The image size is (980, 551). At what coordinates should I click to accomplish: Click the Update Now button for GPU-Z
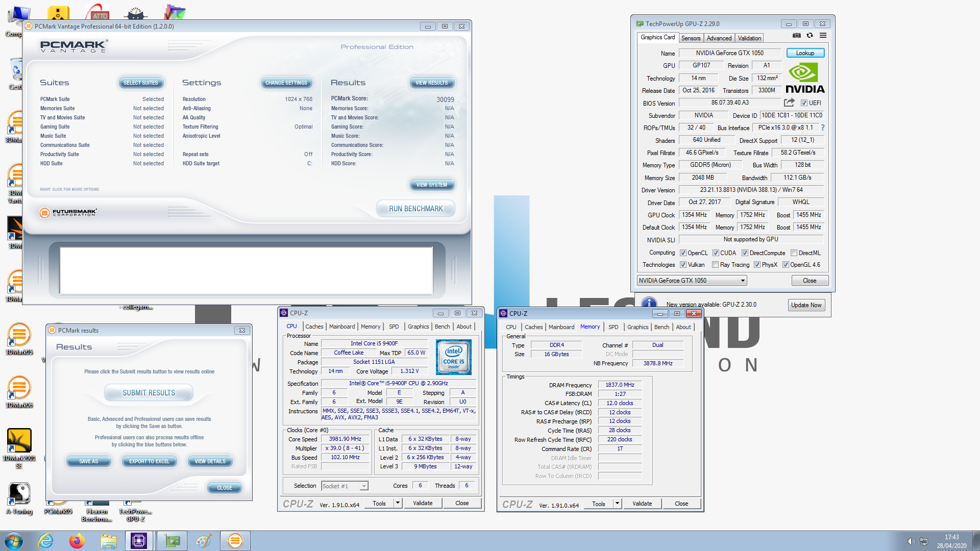click(806, 305)
